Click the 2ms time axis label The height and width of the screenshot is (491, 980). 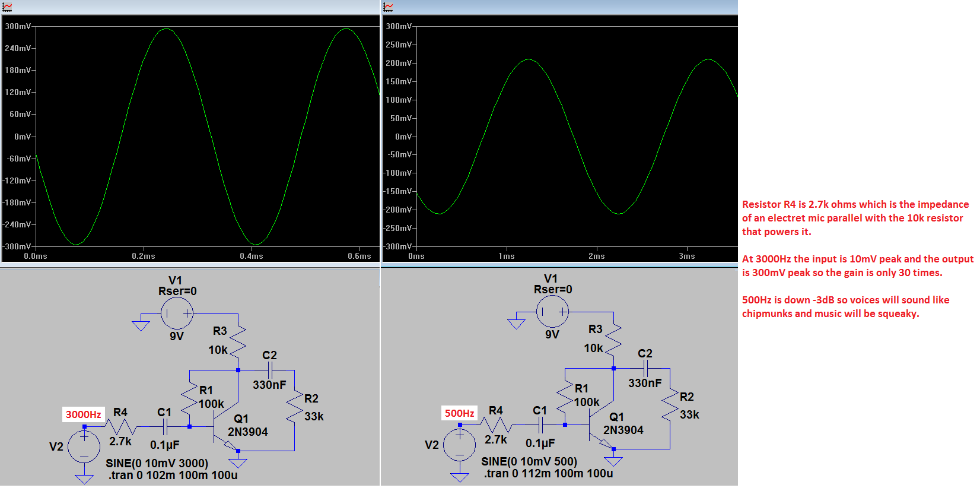tap(597, 256)
